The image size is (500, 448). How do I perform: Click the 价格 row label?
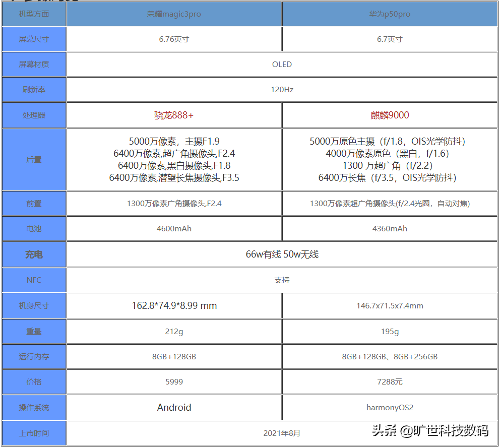(x=34, y=381)
